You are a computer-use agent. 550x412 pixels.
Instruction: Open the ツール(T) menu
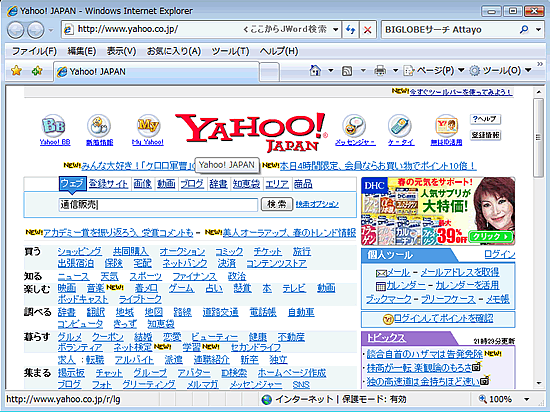click(230, 52)
